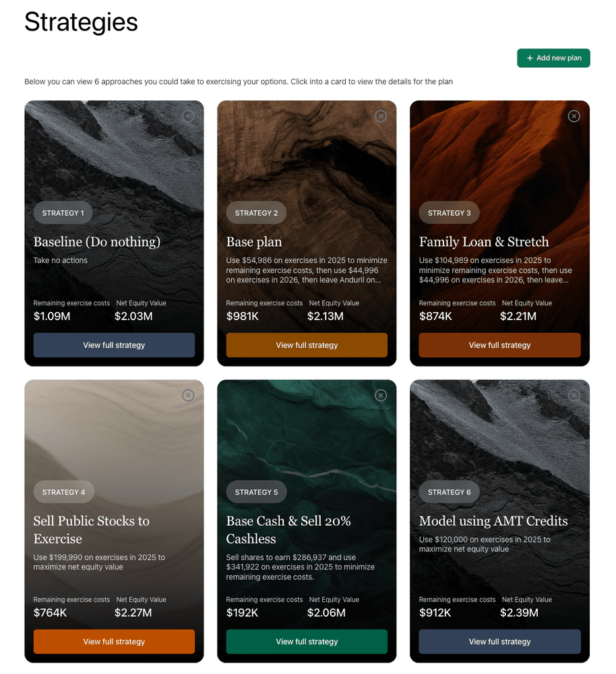Viewport: 616px width, 674px height.
Task: Remove the Baseline (Do nothing) strategy card
Action: coord(188,116)
